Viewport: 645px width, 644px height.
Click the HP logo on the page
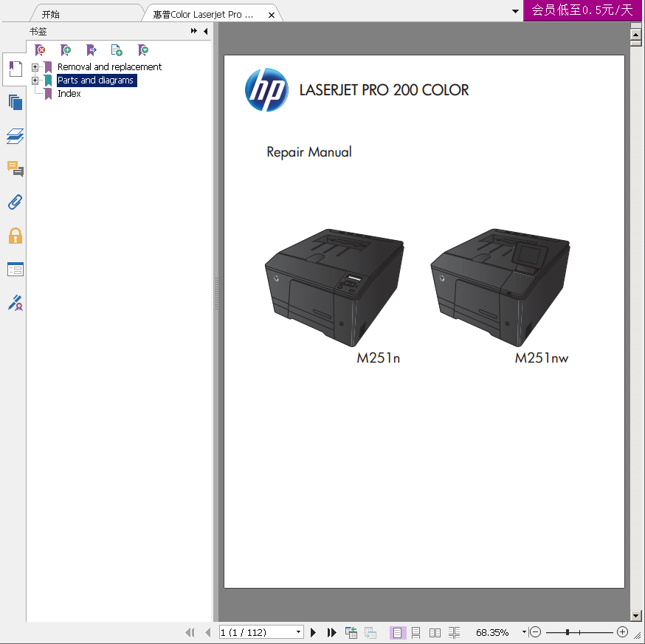pyautogui.click(x=266, y=90)
